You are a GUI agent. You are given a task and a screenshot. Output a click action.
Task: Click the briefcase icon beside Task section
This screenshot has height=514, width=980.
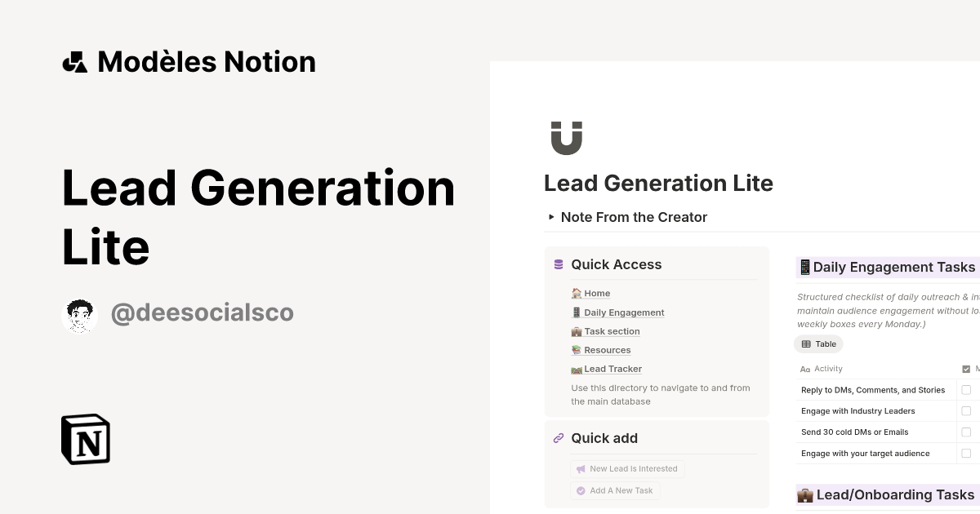point(577,331)
